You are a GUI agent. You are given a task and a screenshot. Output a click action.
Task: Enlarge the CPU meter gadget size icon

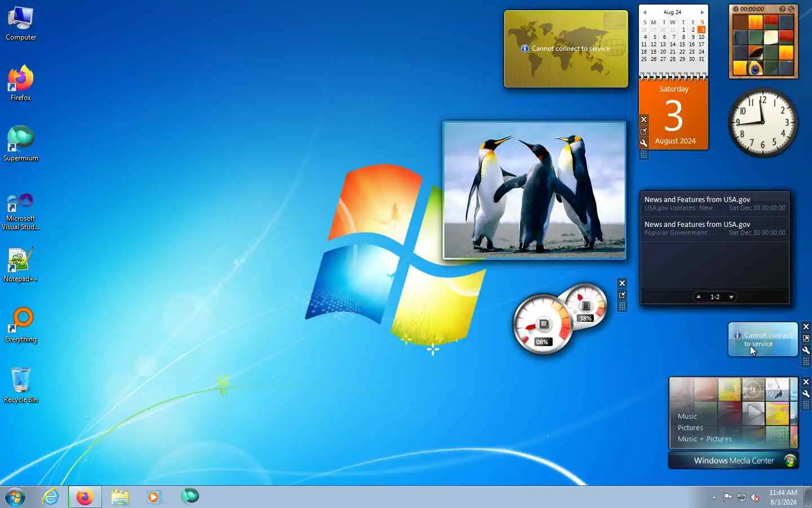(x=622, y=295)
